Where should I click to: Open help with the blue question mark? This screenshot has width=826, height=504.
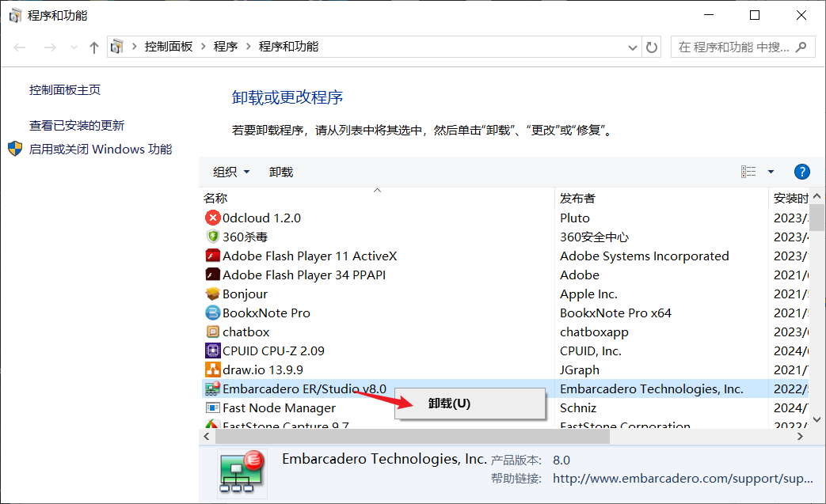click(801, 172)
